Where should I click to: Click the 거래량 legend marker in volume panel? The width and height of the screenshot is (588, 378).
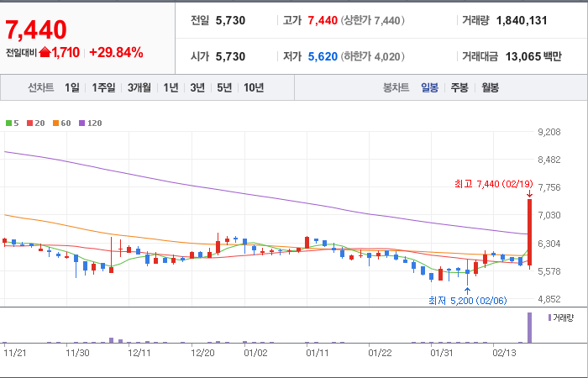point(549,318)
